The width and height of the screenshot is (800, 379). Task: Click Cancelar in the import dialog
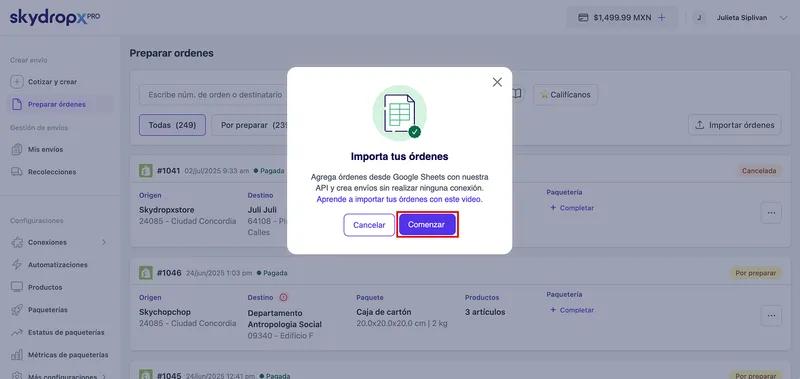369,224
